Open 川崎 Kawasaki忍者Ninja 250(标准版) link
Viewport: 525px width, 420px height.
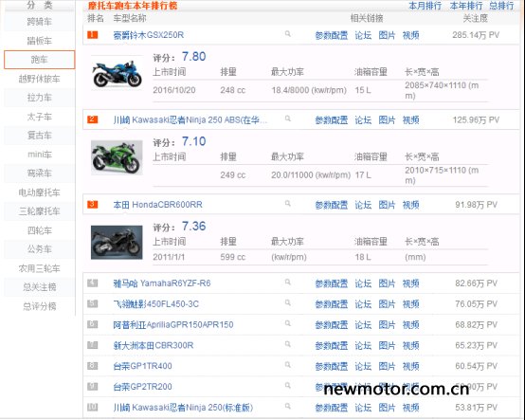(183, 408)
